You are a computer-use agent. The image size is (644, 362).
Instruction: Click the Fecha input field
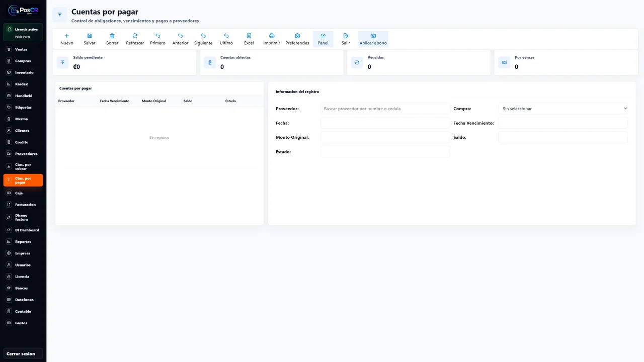[385, 123]
